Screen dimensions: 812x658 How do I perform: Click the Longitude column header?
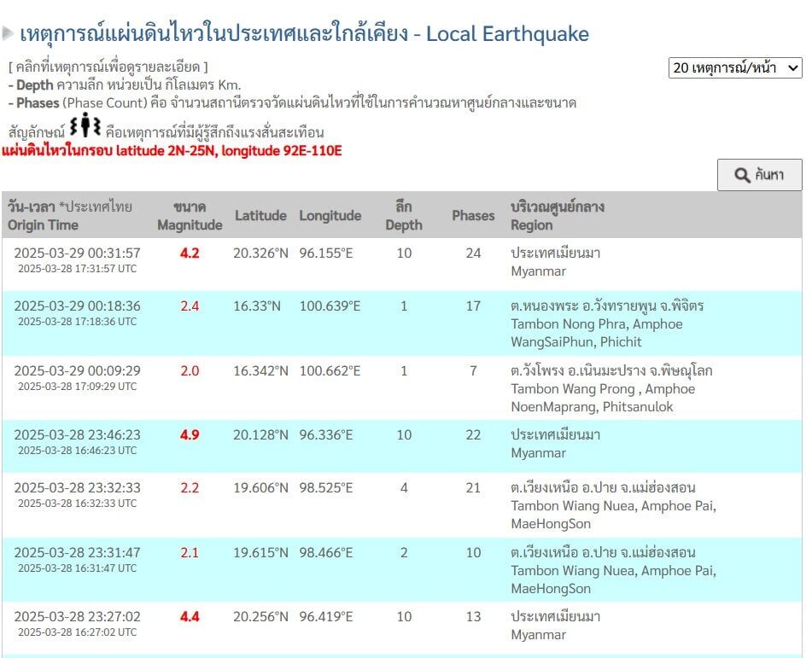pyautogui.click(x=330, y=216)
